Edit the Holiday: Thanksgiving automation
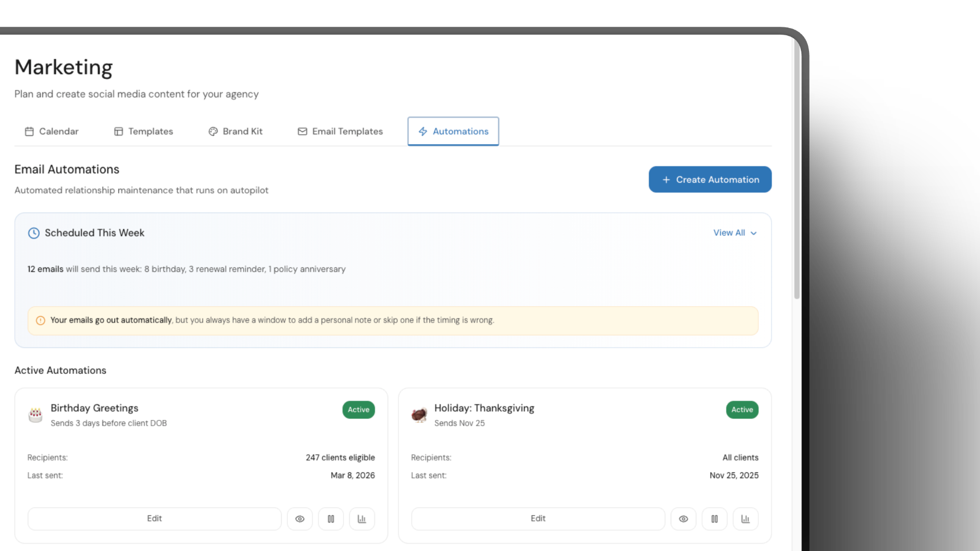 click(x=537, y=518)
